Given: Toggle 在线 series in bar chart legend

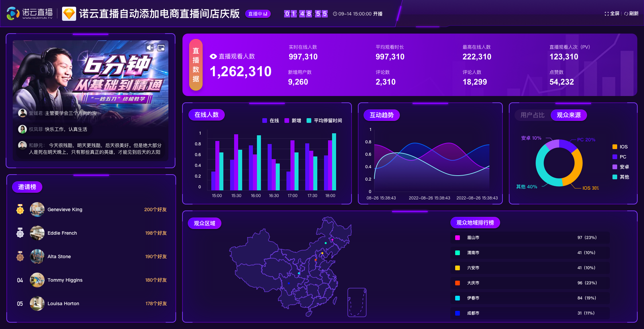Looking at the screenshot, I should [x=270, y=121].
